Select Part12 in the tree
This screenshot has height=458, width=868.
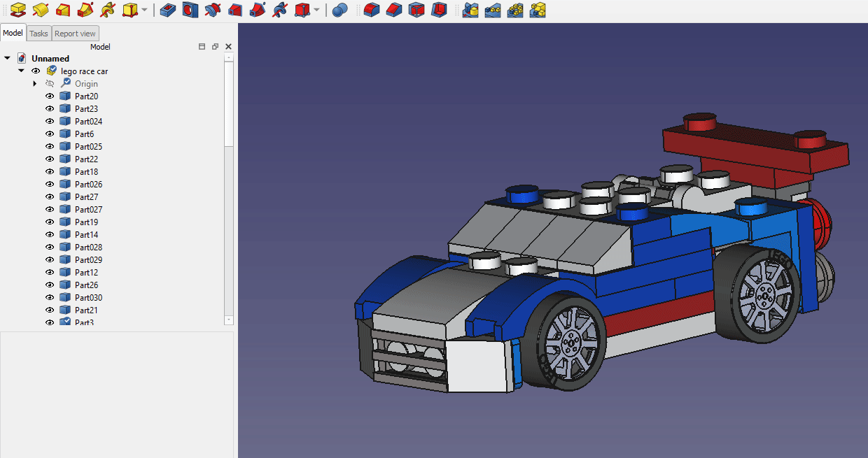86,273
